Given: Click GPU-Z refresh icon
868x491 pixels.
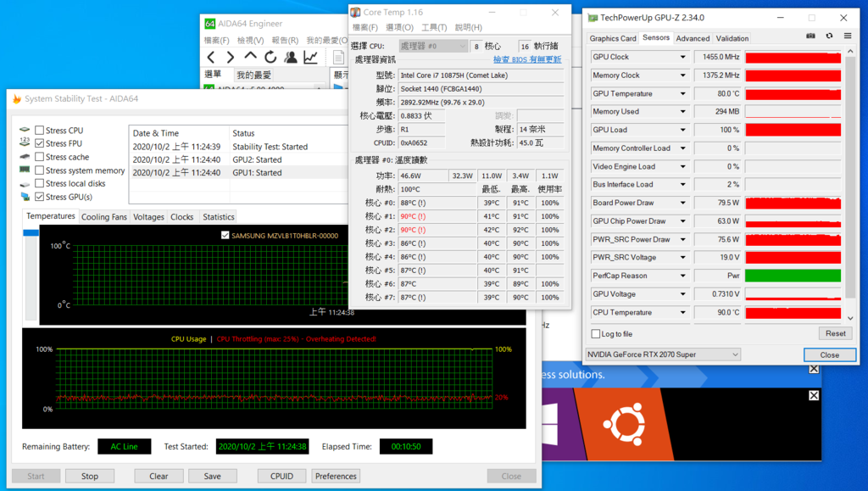Looking at the screenshot, I should (x=829, y=36).
